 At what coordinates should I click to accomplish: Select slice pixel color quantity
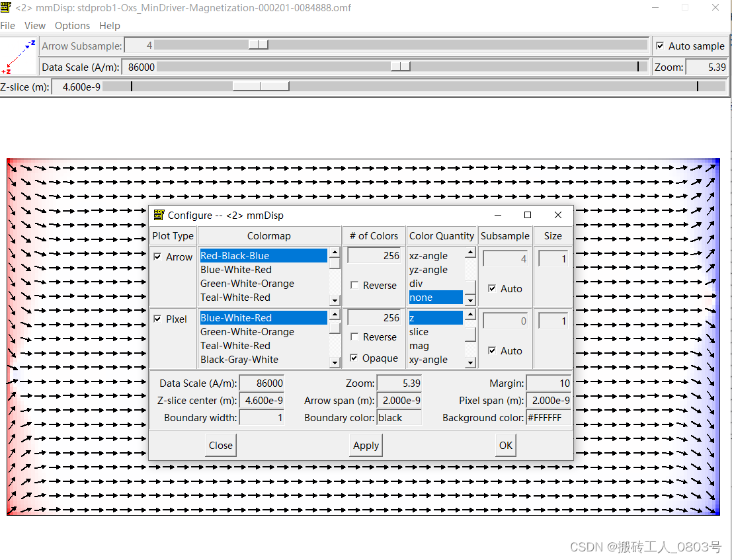[x=436, y=332]
